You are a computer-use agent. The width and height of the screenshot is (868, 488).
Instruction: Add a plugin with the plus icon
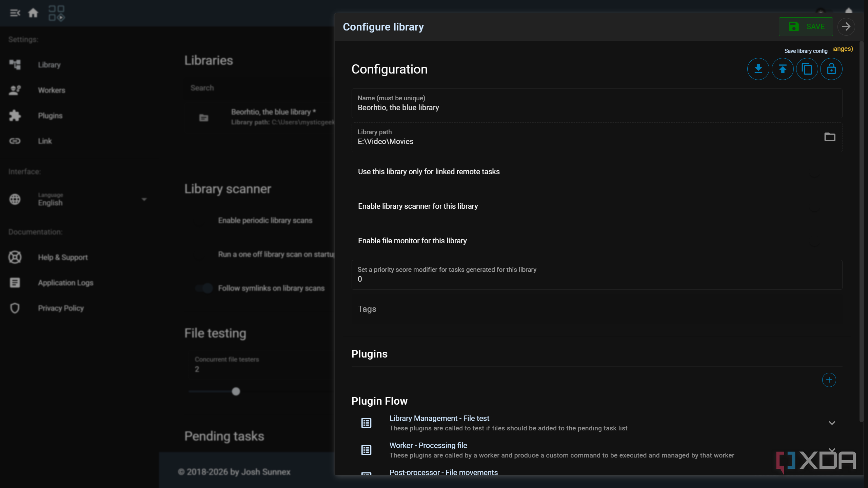tap(829, 380)
